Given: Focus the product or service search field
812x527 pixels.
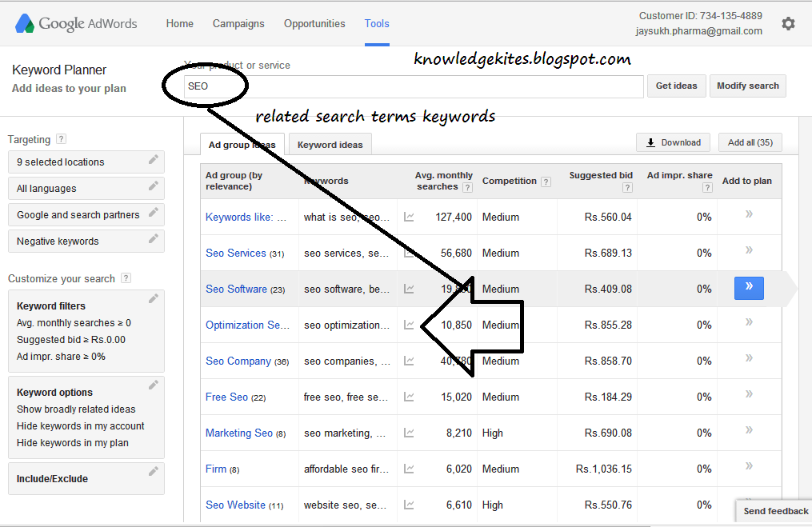Looking at the screenshot, I should [x=414, y=86].
